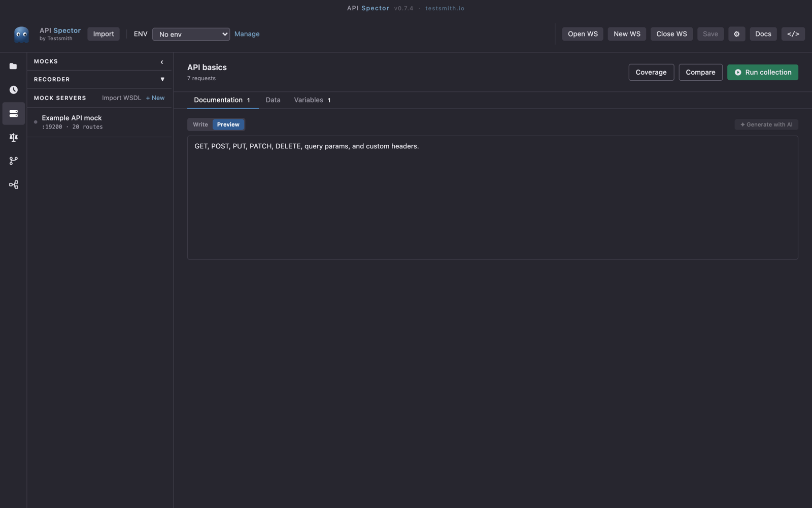Screen dimensions: 812x508
Task: Start Run collection
Action: click(x=762, y=72)
